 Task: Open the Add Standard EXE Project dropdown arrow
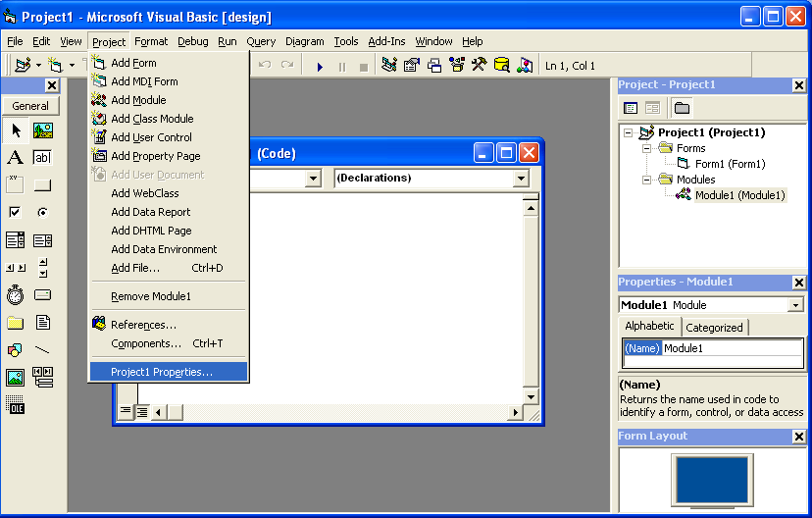pyautogui.click(x=38, y=66)
